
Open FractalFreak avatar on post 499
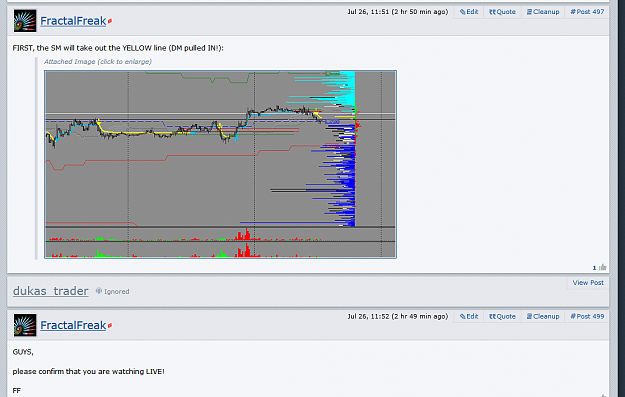(x=25, y=325)
